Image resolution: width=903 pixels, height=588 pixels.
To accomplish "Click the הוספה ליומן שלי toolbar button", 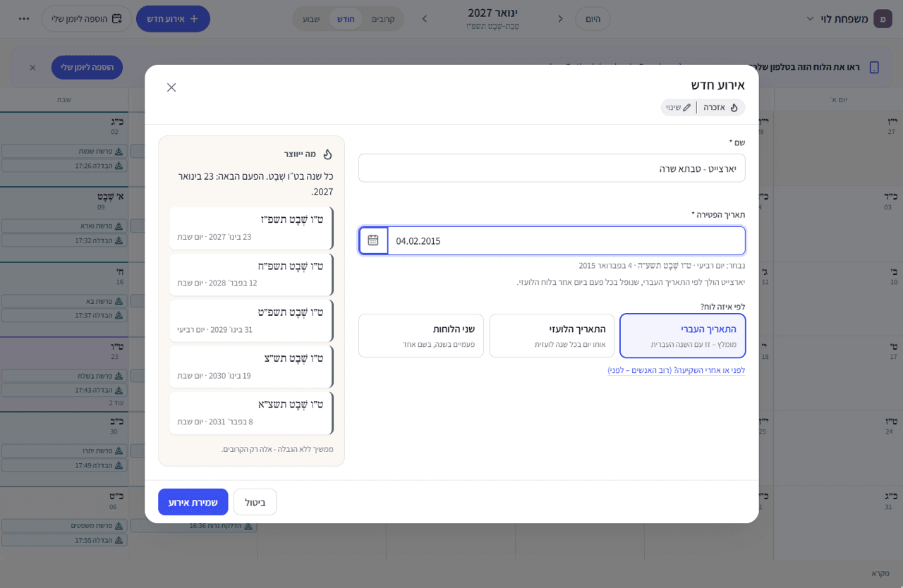I will click(87, 18).
